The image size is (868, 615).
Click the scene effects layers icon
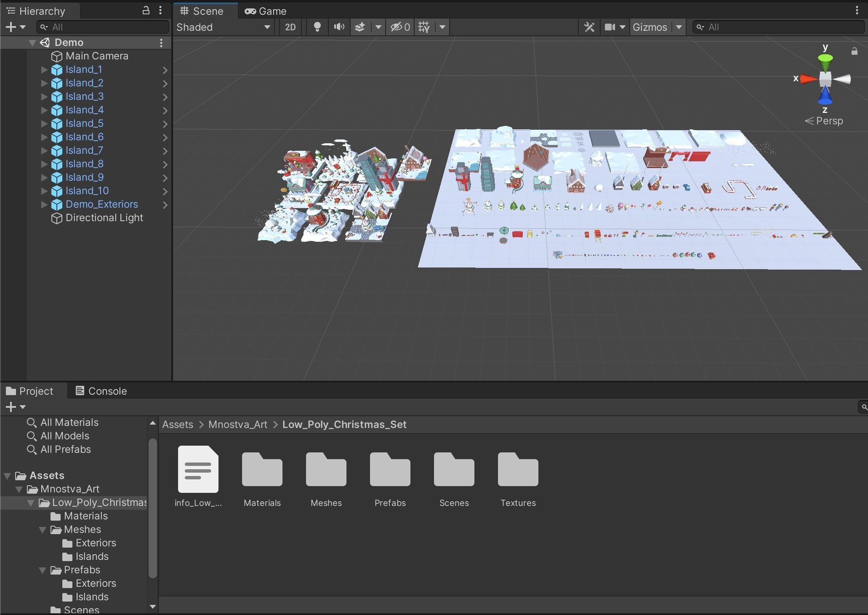pos(360,27)
